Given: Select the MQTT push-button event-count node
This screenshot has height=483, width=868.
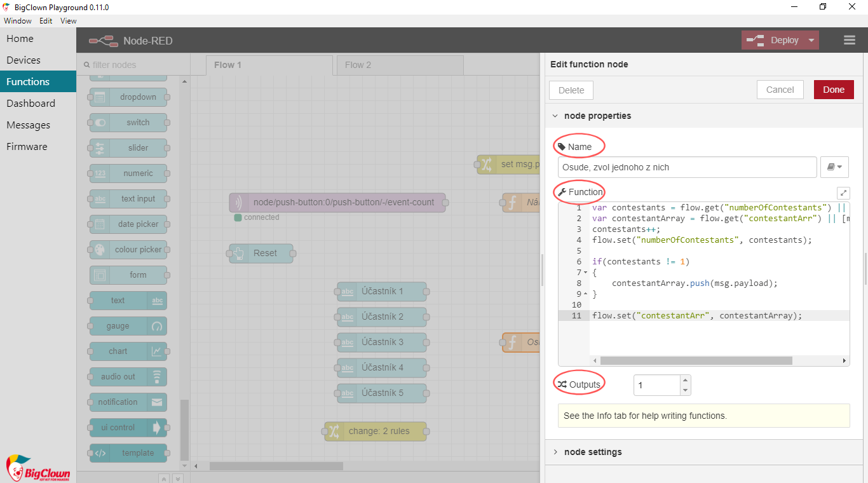Looking at the screenshot, I should tap(337, 203).
